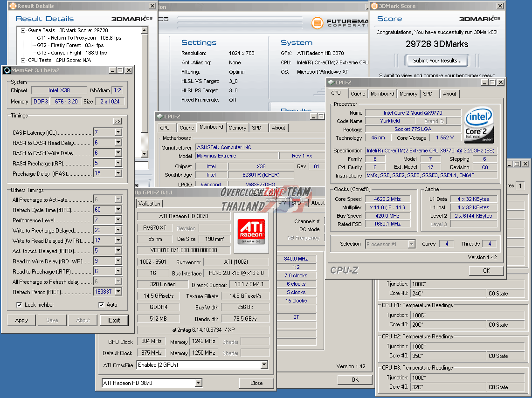Switch to Cache tab in front CPU-Z window

click(x=358, y=94)
